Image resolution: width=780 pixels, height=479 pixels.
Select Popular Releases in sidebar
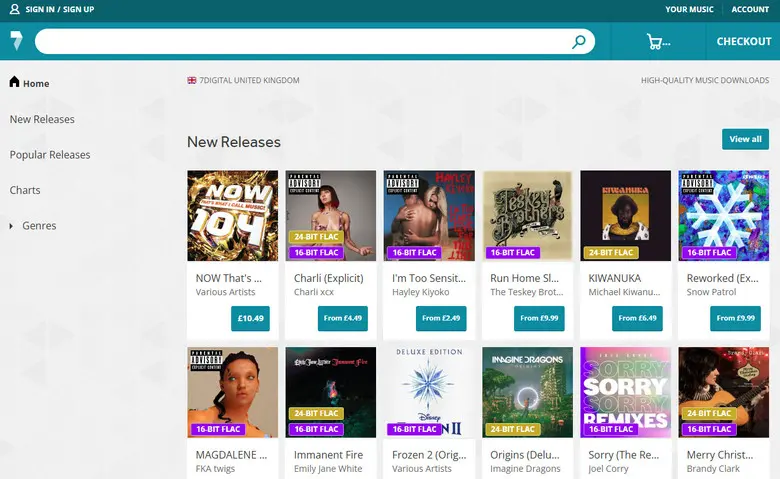(x=50, y=155)
